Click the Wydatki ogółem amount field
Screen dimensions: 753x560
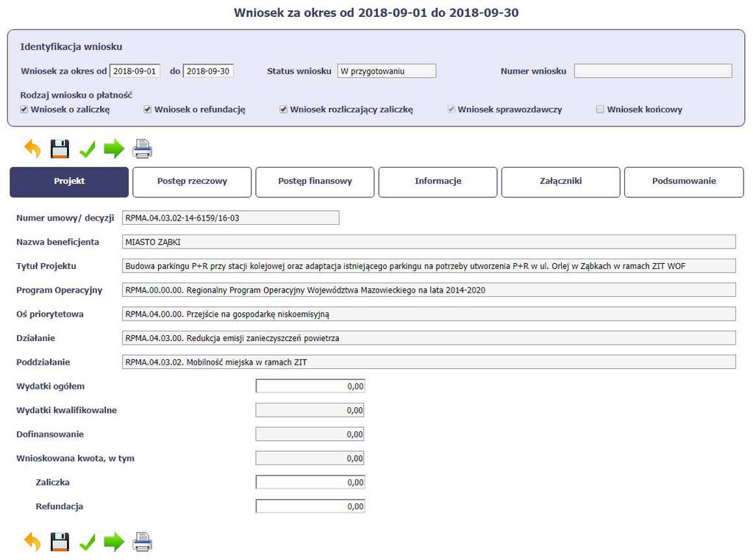(x=310, y=386)
